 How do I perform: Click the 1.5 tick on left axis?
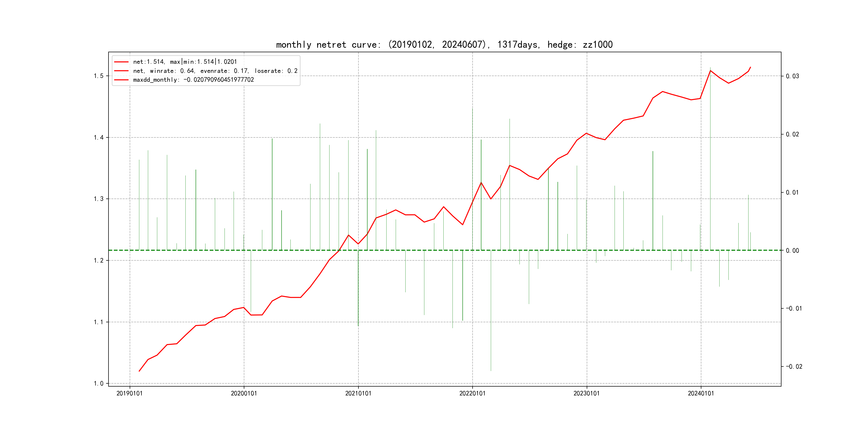pos(98,76)
